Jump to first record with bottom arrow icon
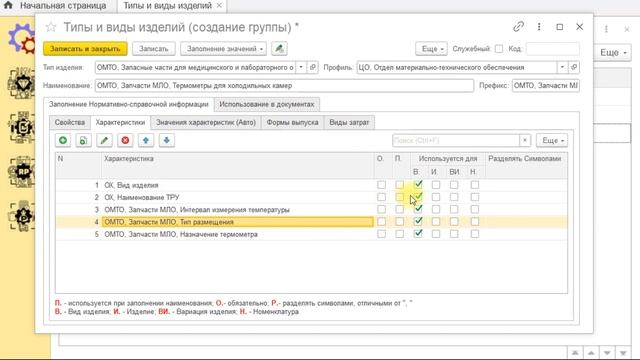 (575, 353)
